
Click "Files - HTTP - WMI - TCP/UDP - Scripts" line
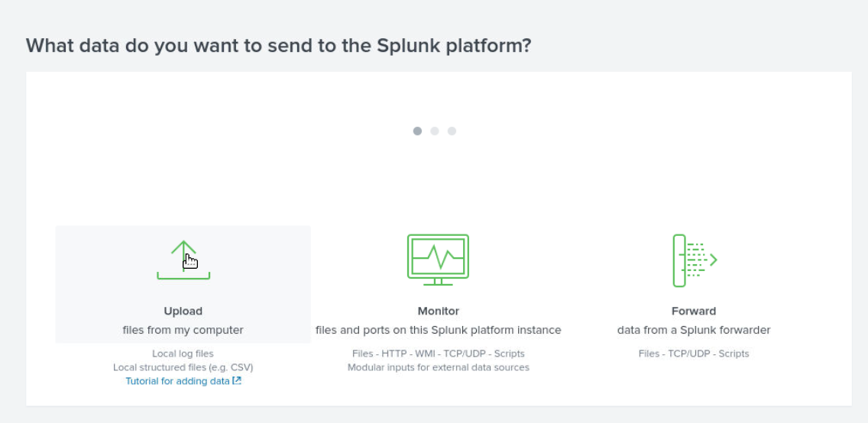tap(439, 354)
